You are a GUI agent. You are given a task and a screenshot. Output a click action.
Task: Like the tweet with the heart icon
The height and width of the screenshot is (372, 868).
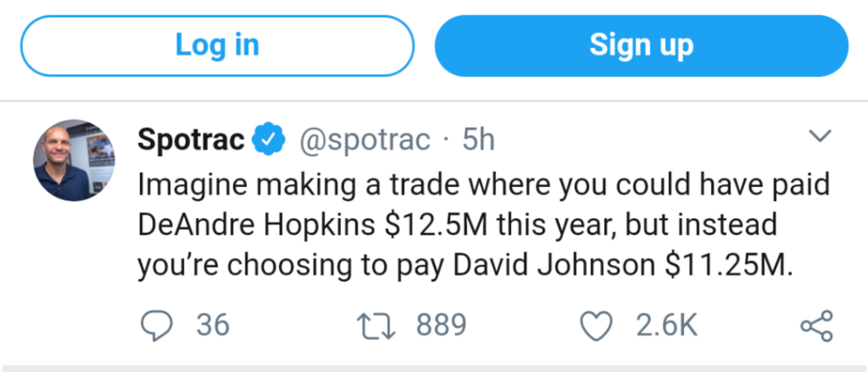596,325
